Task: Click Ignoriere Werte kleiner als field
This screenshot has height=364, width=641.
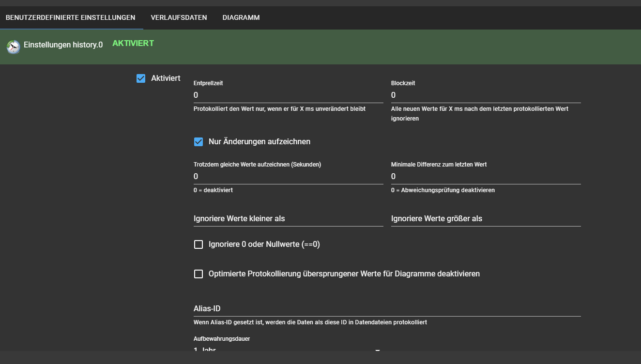Action: pyautogui.click(x=289, y=219)
